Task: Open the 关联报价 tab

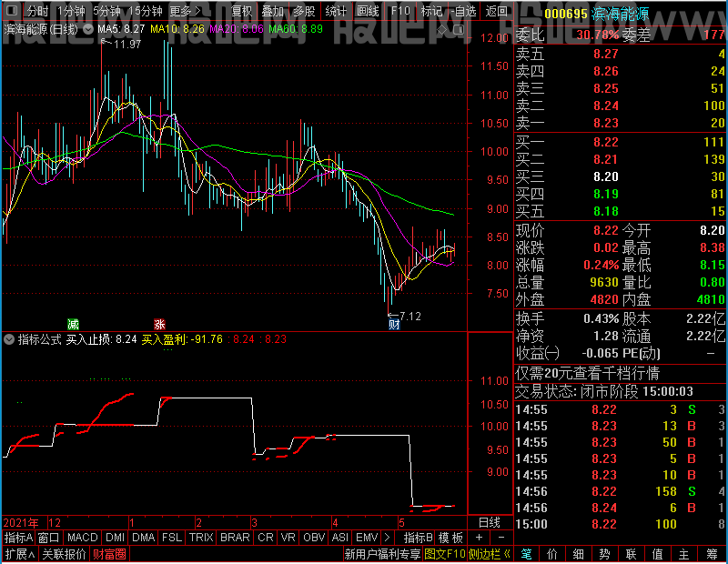Action: tap(64, 554)
